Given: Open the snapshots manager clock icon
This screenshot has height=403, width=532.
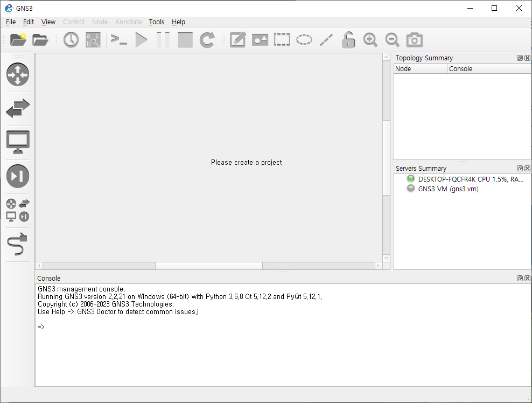Looking at the screenshot, I should pyautogui.click(x=71, y=40).
